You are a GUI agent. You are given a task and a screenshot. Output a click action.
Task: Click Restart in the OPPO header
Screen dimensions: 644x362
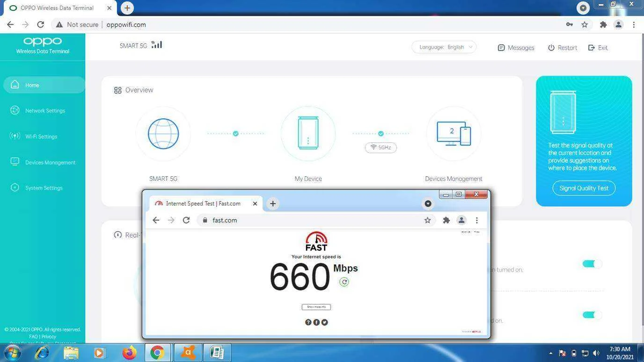[562, 48]
